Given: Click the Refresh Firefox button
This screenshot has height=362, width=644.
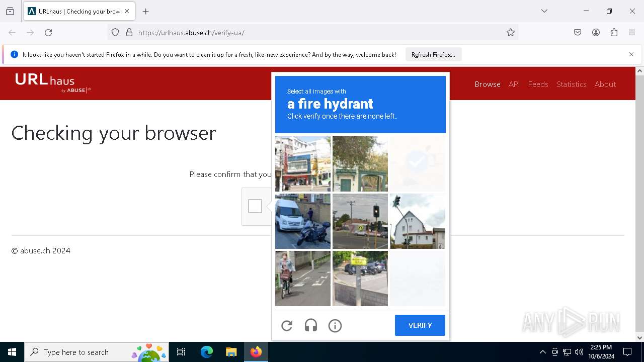Looking at the screenshot, I should pos(433,54).
